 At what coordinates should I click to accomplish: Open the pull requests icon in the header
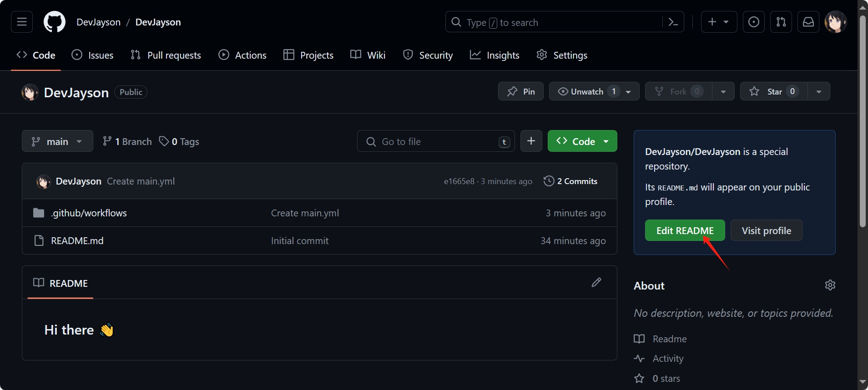pos(781,22)
